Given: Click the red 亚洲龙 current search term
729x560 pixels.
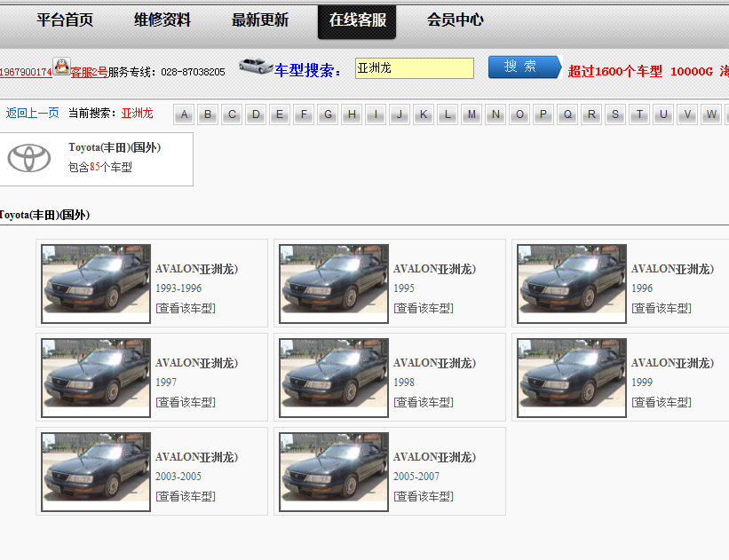Looking at the screenshot, I should point(137,113).
